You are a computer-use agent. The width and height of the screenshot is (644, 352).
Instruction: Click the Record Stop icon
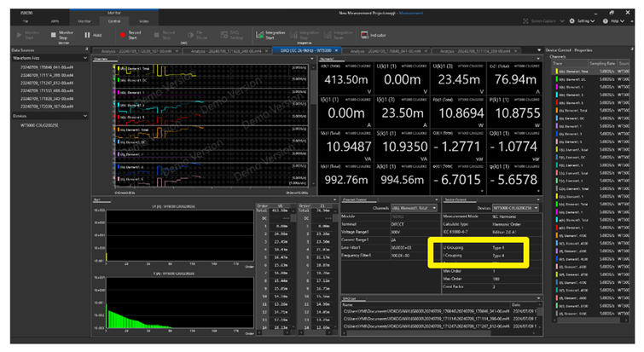pos(156,35)
